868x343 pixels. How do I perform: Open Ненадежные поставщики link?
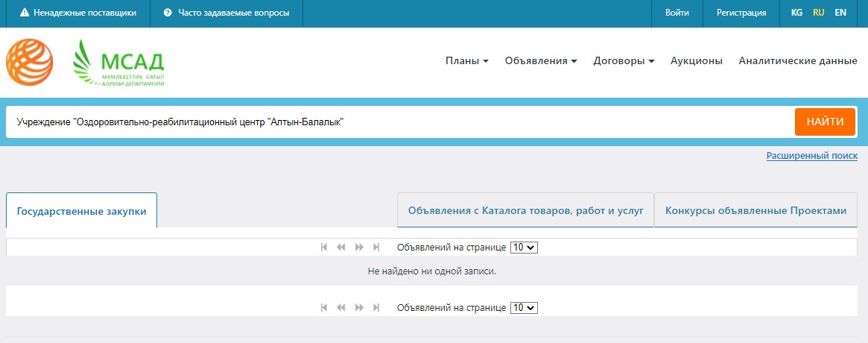(x=85, y=13)
